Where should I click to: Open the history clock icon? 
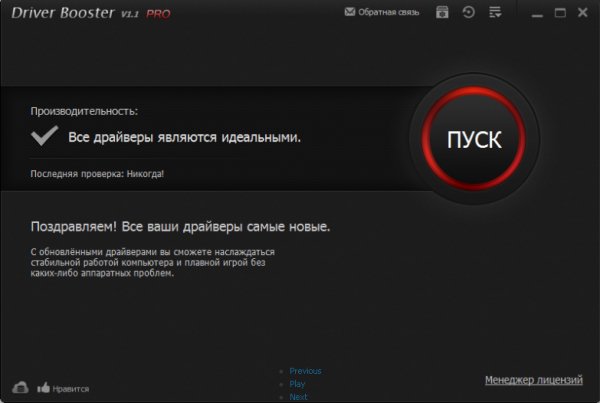click(468, 12)
